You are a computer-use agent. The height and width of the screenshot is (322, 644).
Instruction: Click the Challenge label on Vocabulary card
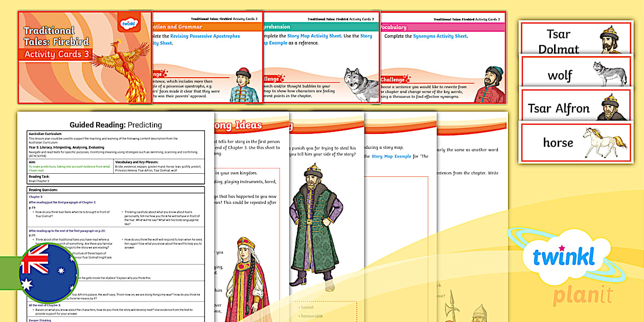click(394, 80)
